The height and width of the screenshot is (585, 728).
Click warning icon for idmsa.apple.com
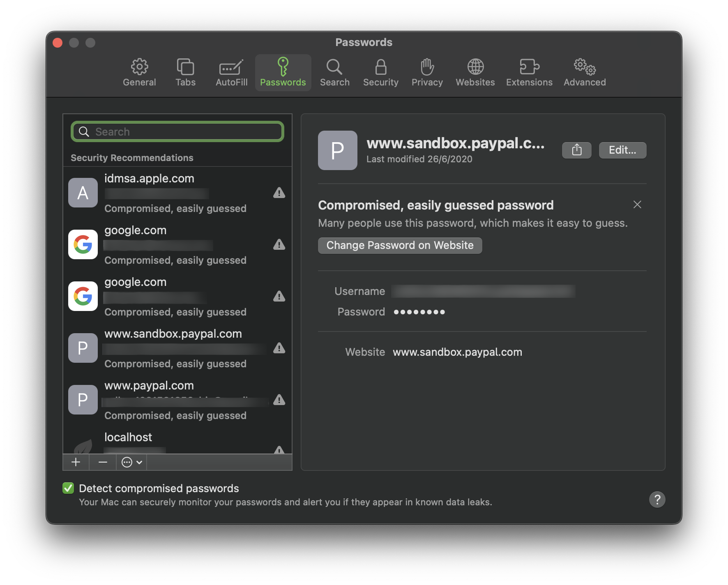point(279,193)
